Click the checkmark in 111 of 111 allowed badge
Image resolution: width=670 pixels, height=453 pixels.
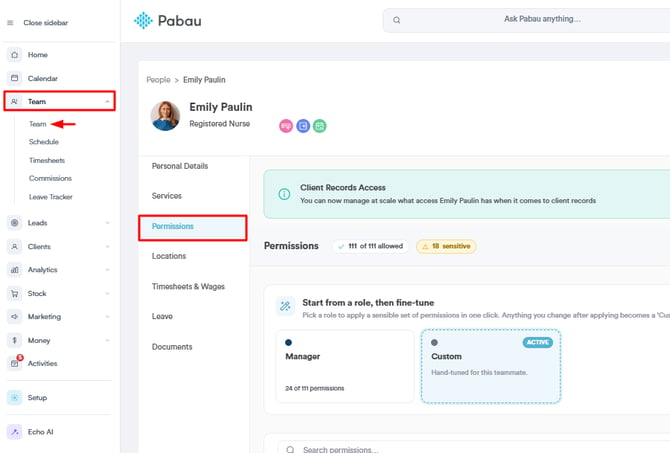[x=341, y=247]
